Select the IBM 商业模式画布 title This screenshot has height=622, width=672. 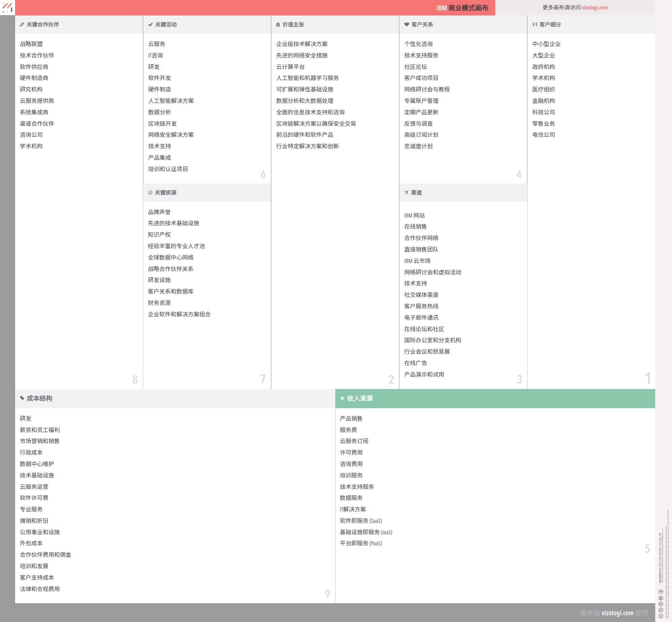[x=462, y=8]
